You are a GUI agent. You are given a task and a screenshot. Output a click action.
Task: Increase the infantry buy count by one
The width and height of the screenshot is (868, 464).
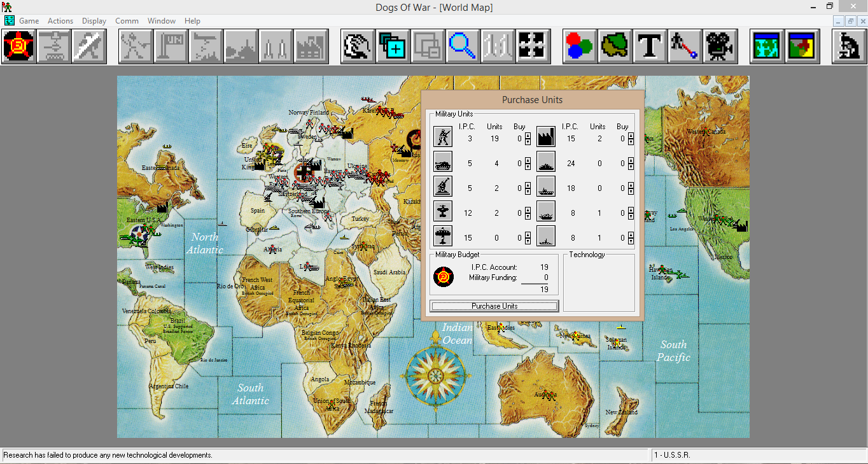point(528,136)
